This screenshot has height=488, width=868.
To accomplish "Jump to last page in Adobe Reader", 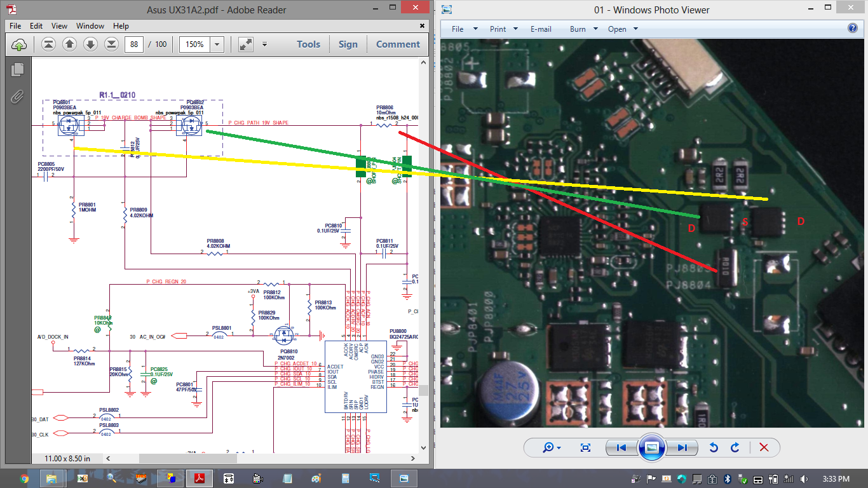I will point(111,44).
